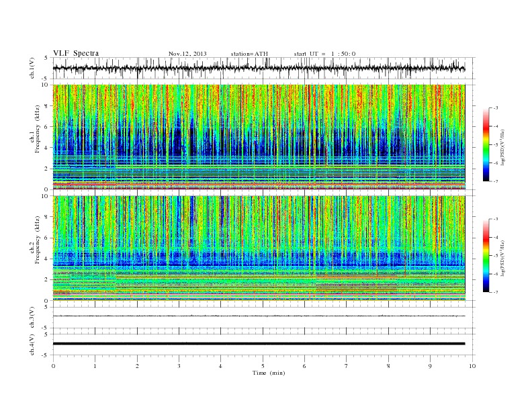Click the "8" kHz tick of ch.2 spectrogram
This screenshot has height=411, width=532.
[x=47, y=217]
